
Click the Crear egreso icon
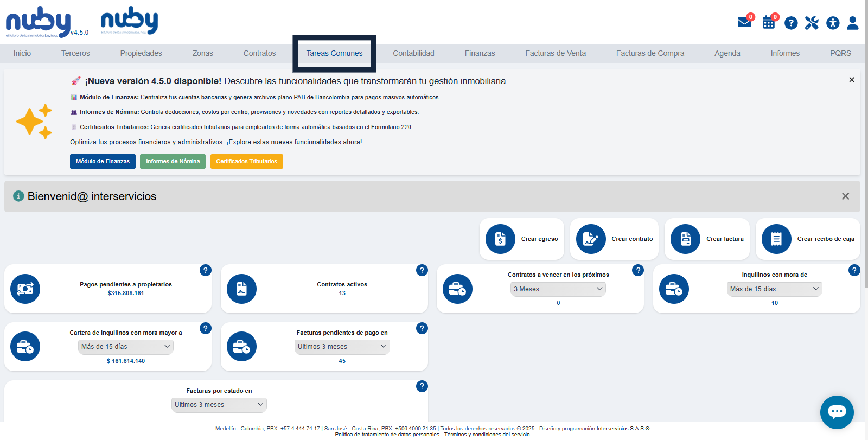pos(500,239)
